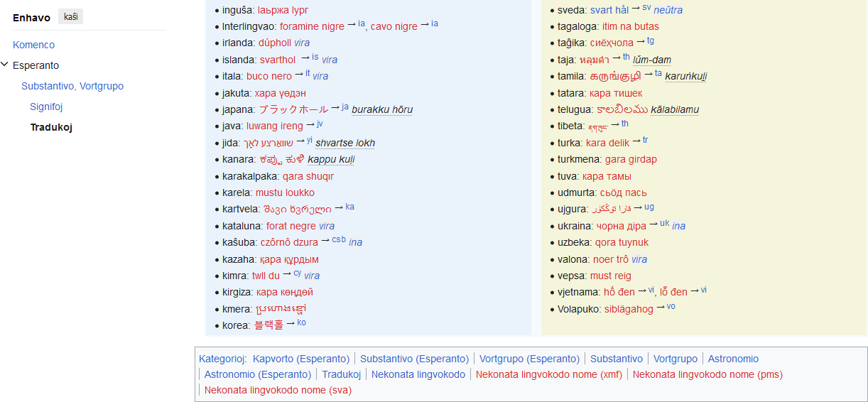Collapse the Esperanto section chevron
This screenshot has width=868, height=402.
tap(5, 65)
